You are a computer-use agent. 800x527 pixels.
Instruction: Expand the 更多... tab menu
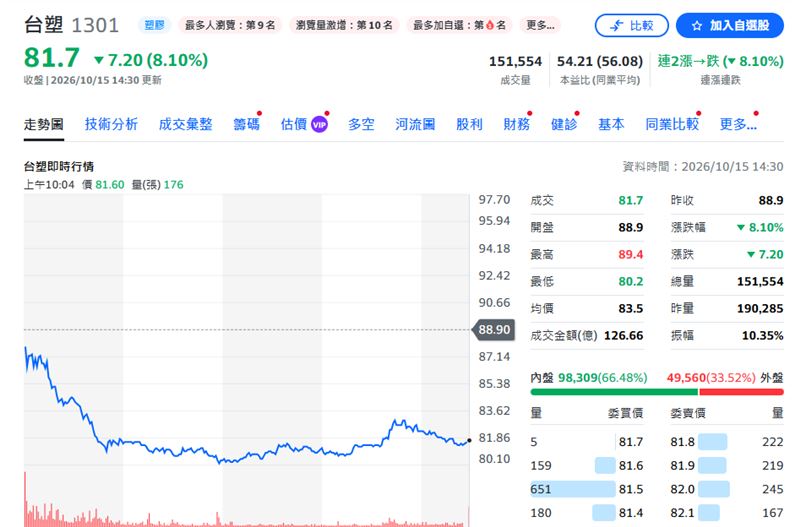(x=738, y=124)
